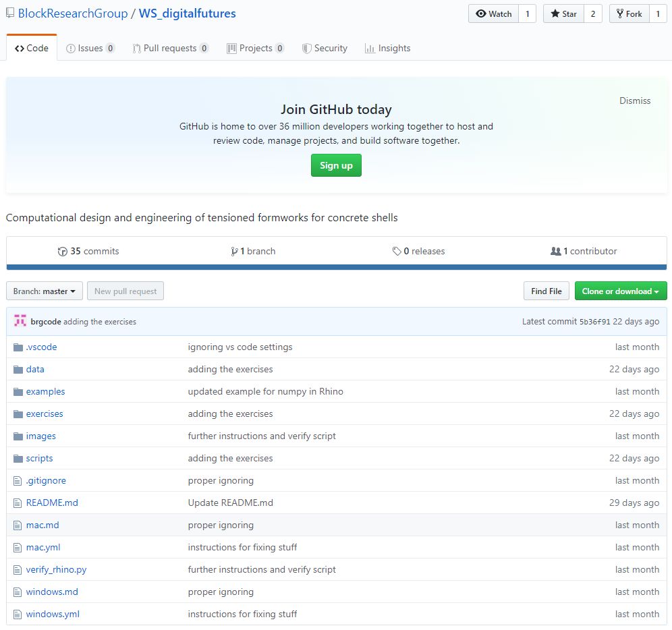Expand the Branch: master dropdown
This screenshot has width=672, height=630.
pyautogui.click(x=45, y=291)
